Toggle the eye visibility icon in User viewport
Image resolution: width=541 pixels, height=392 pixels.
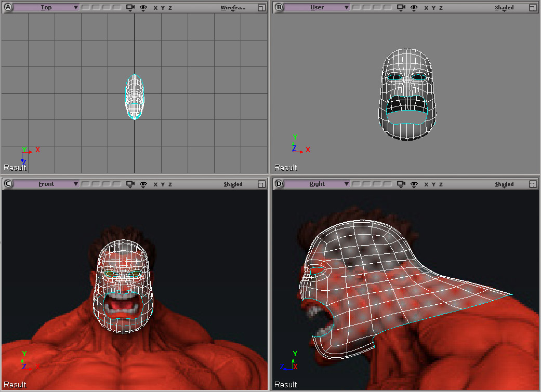pos(414,8)
